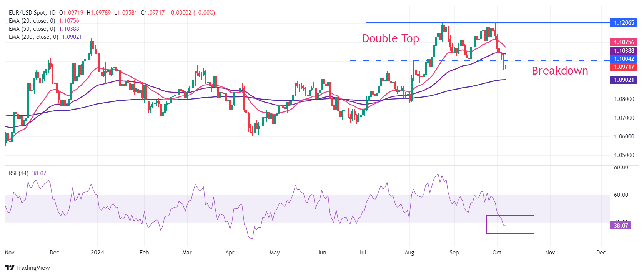Screen dimensions: 644x276
Task: Click the 1.09021 EMA 200 price tag
Action: pyautogui.click(x=623, y=80)
